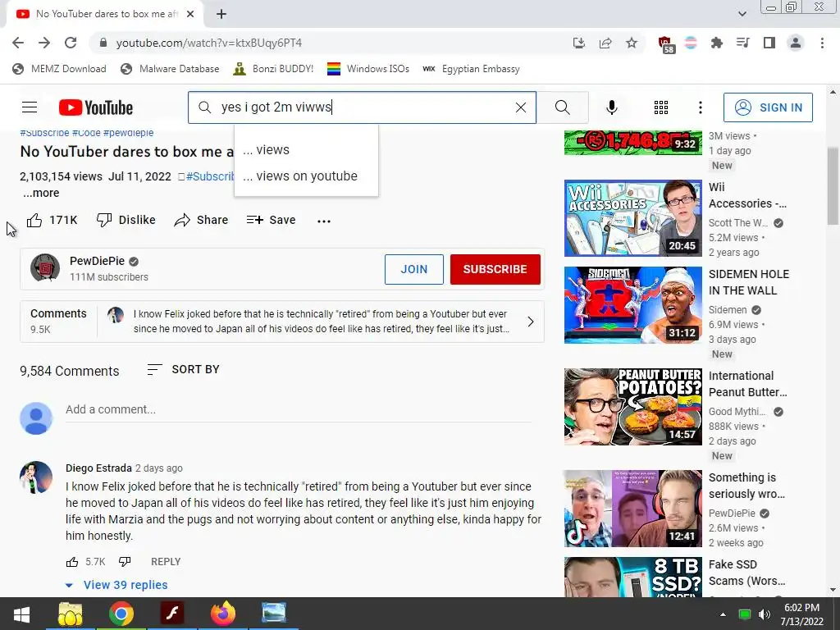840x630 pixels.
Task: Select '... views on youtube' suggestion
Action: pos(306,176)
